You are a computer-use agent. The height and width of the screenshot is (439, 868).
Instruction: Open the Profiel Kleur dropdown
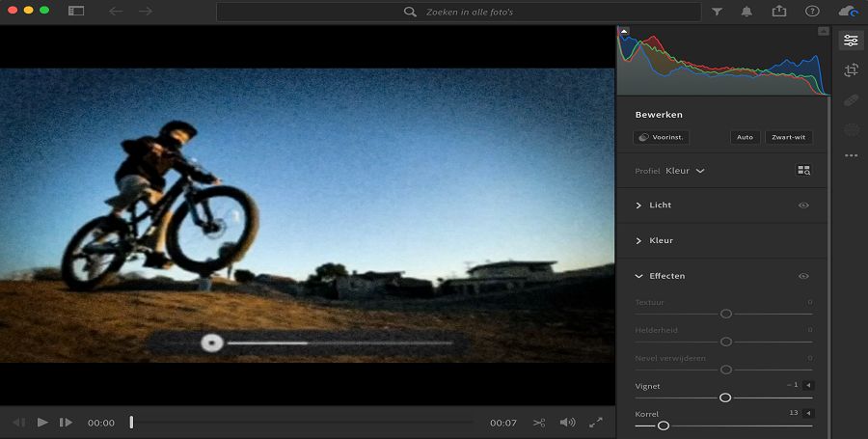tap(685, 171)
